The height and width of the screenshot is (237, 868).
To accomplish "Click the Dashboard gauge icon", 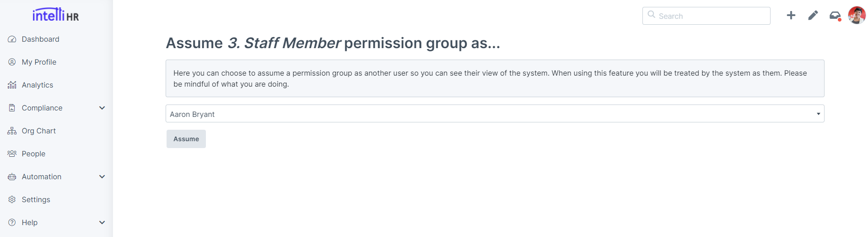I will point(12,39).
